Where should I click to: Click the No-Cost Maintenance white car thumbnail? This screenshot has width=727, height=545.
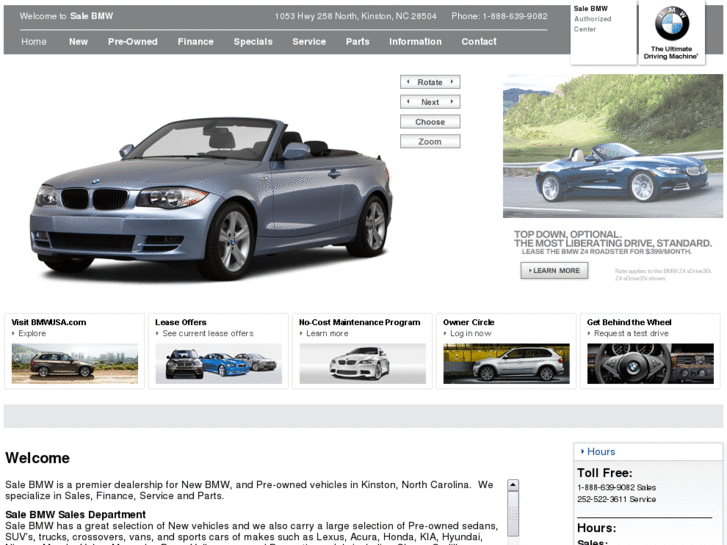(363, 364)
